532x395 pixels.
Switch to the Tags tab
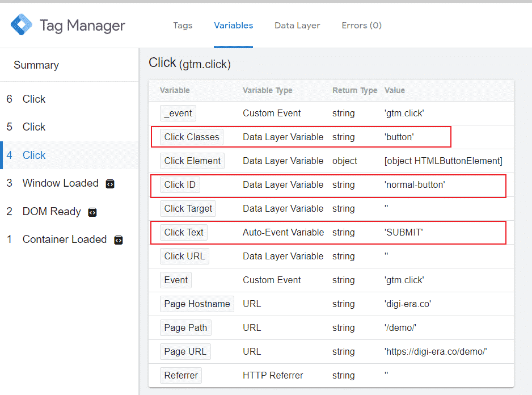[183, 26]
